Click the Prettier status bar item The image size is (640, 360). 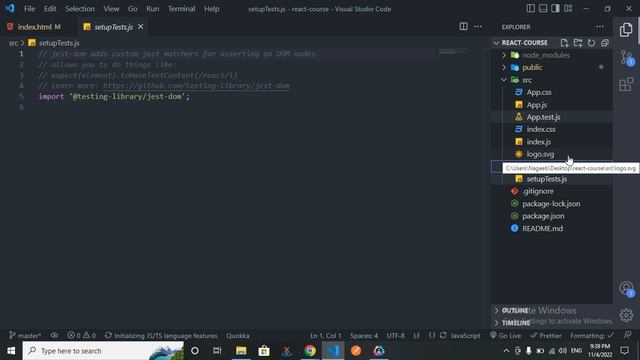(x=546, y=336)
